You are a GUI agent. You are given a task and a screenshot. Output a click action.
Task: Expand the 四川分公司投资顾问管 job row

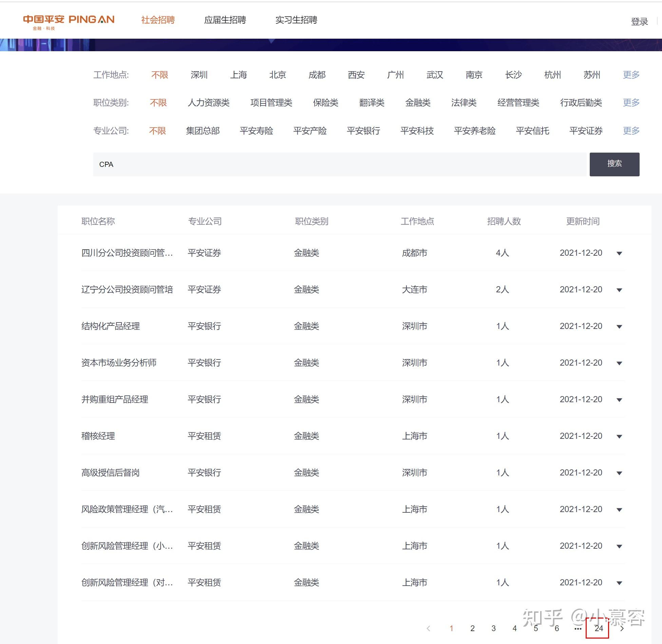pyautogui.click(x=619, y=253)
